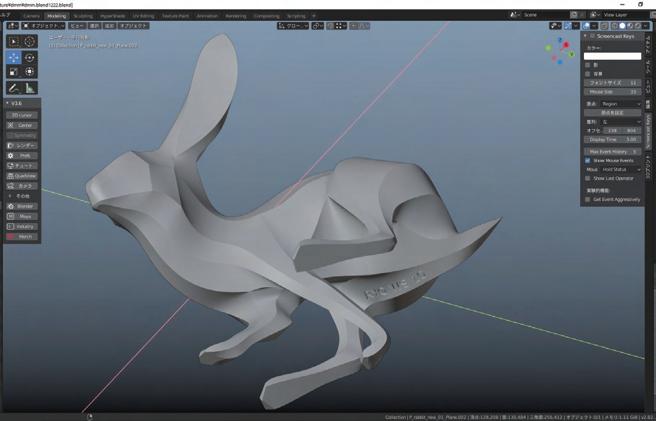Enable Get Event Aggressively checkbox
656x421 pixels.
click(587, 200)
